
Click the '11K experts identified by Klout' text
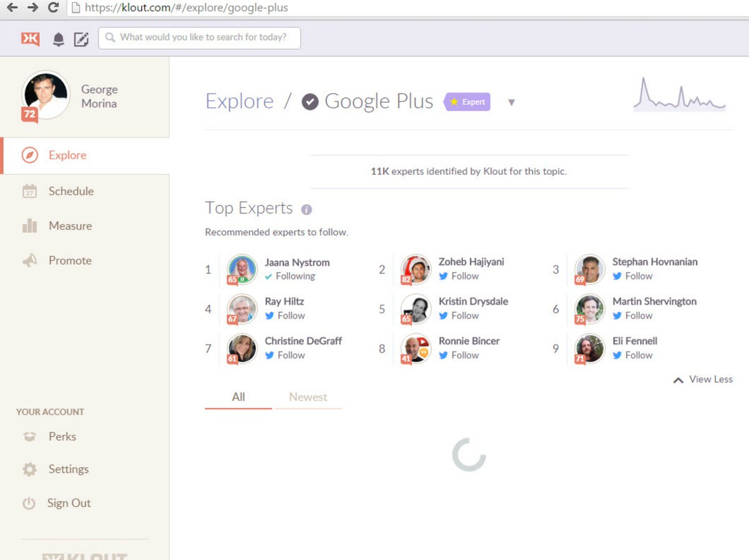(469, 171)
